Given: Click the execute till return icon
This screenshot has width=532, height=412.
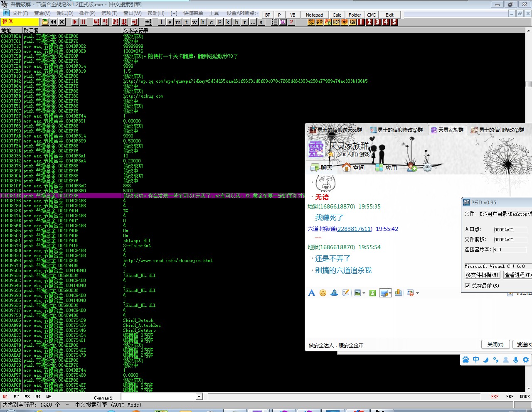Looking at the screenshot, I should click(135, 22).
